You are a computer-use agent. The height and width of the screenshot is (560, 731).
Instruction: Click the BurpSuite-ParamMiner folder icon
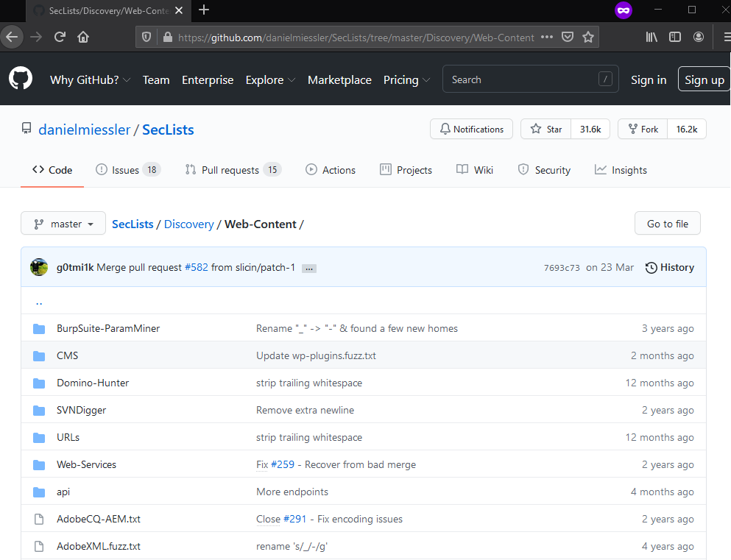tap(39, 329)
